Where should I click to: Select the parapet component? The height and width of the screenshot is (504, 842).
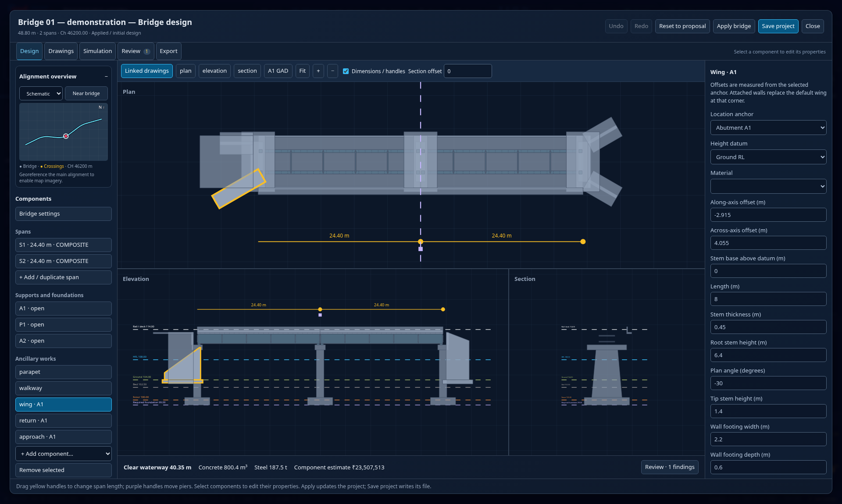point(64,372)
